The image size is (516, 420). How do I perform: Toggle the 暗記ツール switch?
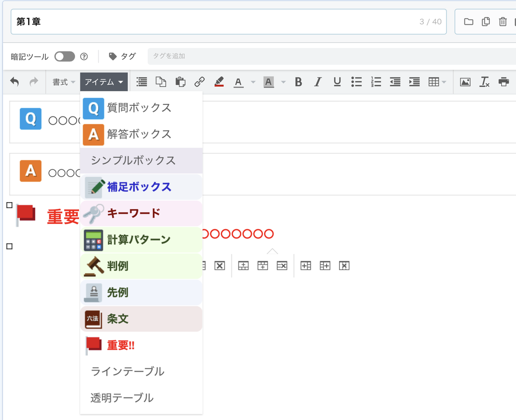(64, 56)
